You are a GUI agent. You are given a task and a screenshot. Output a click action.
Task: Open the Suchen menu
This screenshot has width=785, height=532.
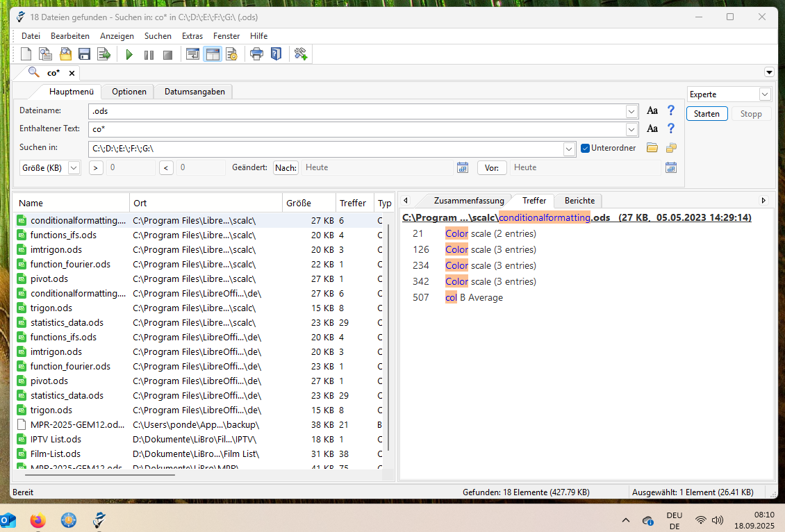158,36
